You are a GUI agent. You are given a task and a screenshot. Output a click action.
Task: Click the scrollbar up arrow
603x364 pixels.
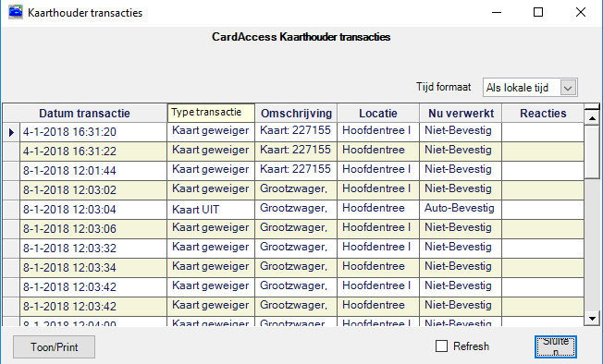pyautogui.click(x=592, y=118)
